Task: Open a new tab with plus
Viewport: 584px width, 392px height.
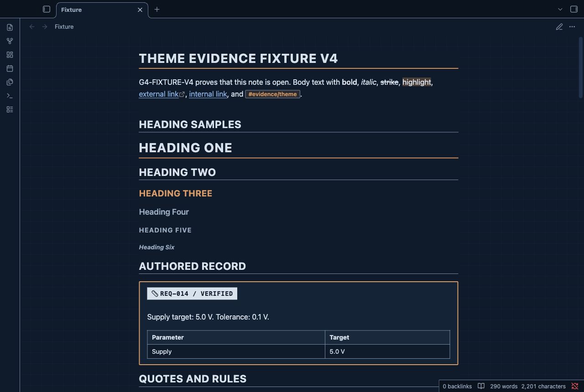Action: 157,9
